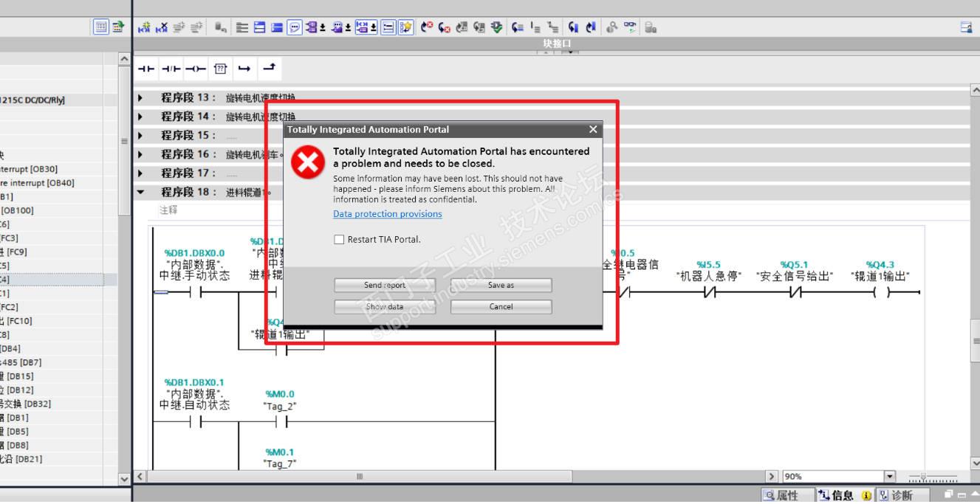Enable the Restart TIA Portal checkbox
The width and height of the screenshot is (980, 504).
[x=339, y=239]
